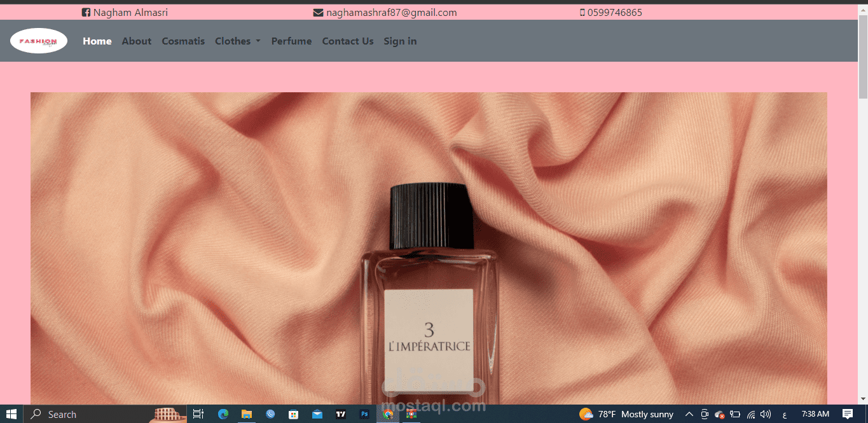This screenshot has width=868, height=423.
Task: Open the blue globe app in taskbar
Action: [x=270, y=414]
